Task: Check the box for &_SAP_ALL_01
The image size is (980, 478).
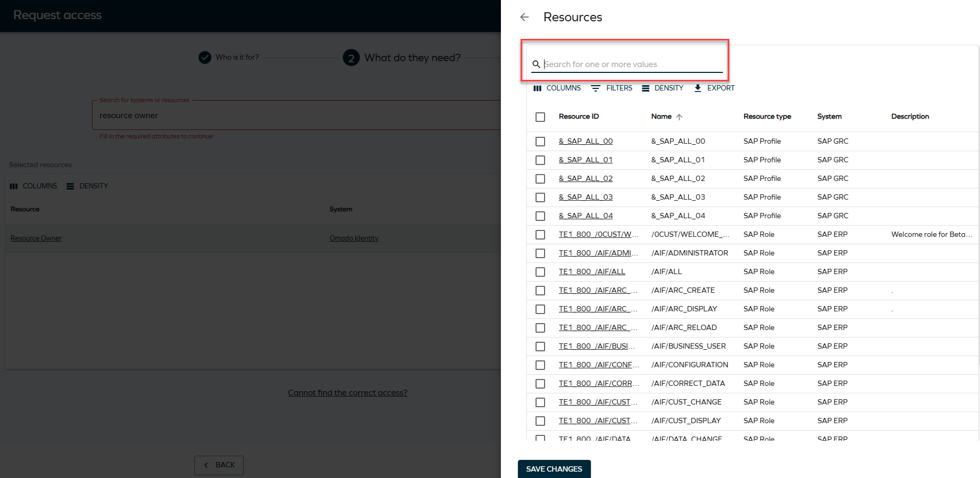Action: coord(540,160)
